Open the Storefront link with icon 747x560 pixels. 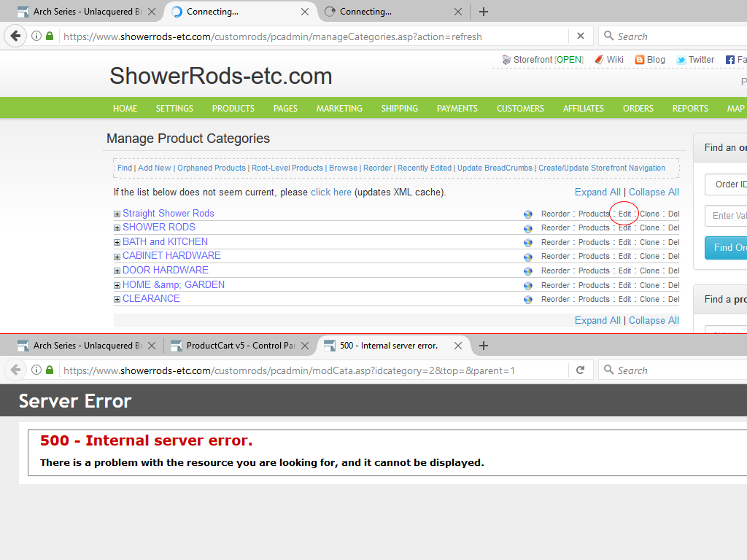(542, 60)
